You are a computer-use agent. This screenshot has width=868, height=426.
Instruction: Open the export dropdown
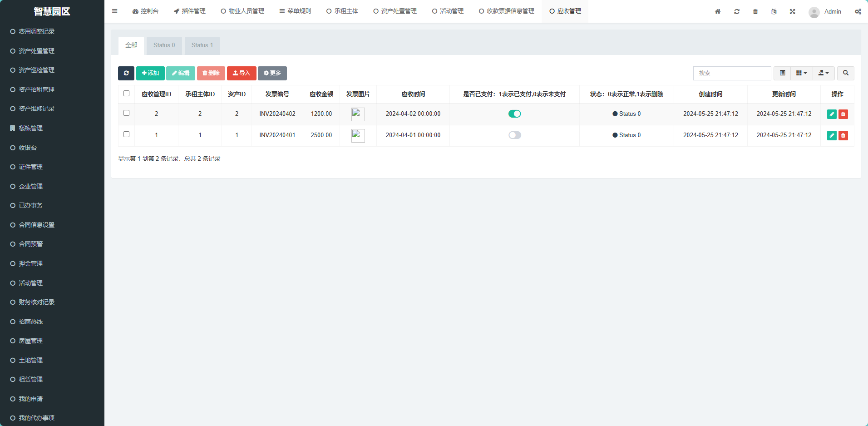[823, 73]
